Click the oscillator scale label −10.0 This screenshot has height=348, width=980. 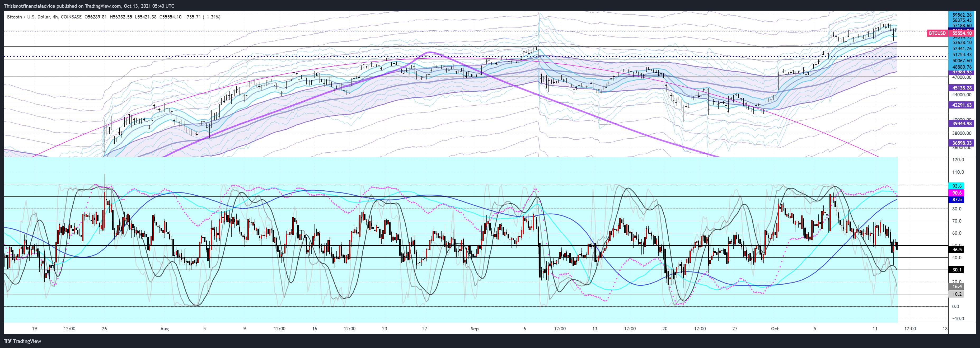(957, 319)
